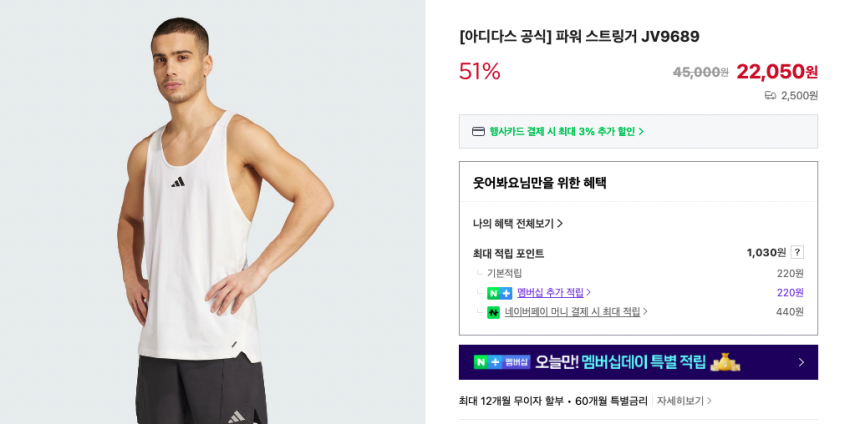Open chevron after 네이버페이 머니 결제 시 최대 적립
The image size is (850, 424).
click(x=645, y=312)
